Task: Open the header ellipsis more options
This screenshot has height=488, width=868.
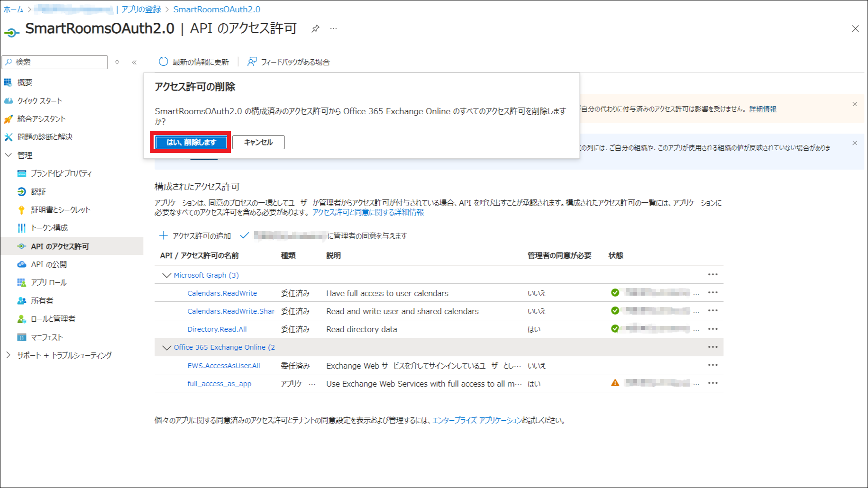Action: (334, 29)
